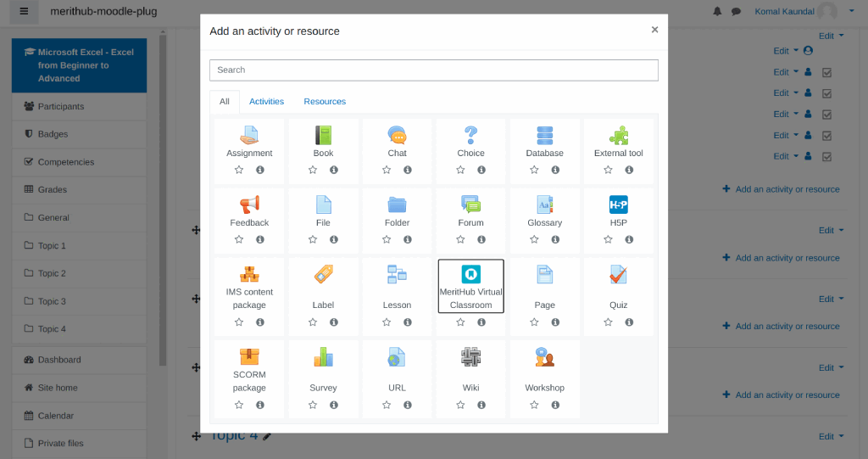This screenshot has width=868, height=459.
Task: Close the activity chooser dialog
Action: [x=654, y=30]
